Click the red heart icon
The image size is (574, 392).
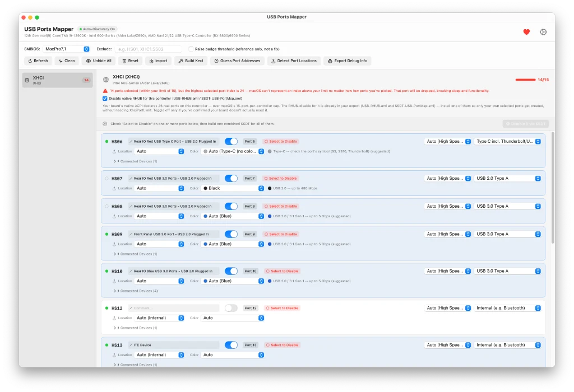[526, 32]
